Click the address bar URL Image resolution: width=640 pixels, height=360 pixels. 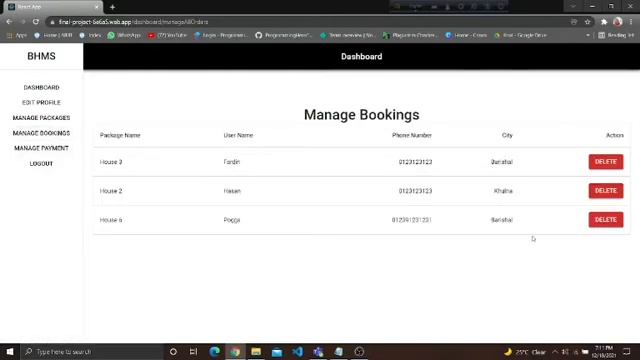click(133, 22)
